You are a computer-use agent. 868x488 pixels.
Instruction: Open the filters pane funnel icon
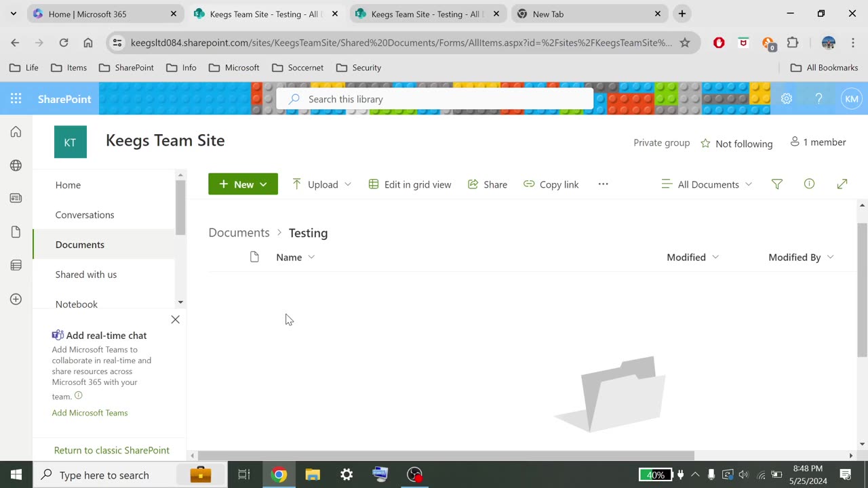tap(777, 184)
